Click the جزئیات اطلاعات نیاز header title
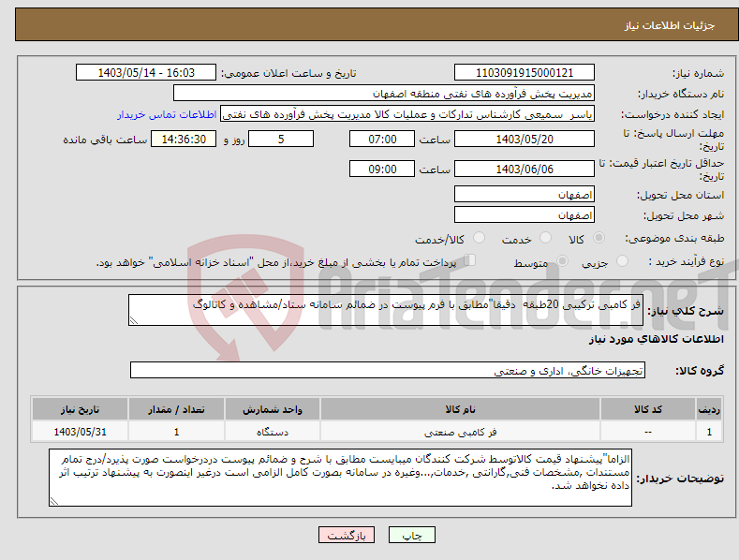The height and width of the screenshot is (560, 739). click(670, 25)
